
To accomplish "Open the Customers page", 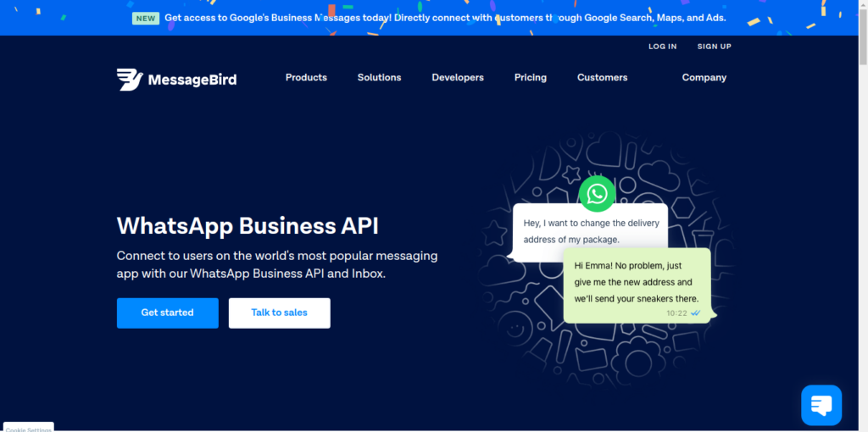I will (x=603, y=77).
